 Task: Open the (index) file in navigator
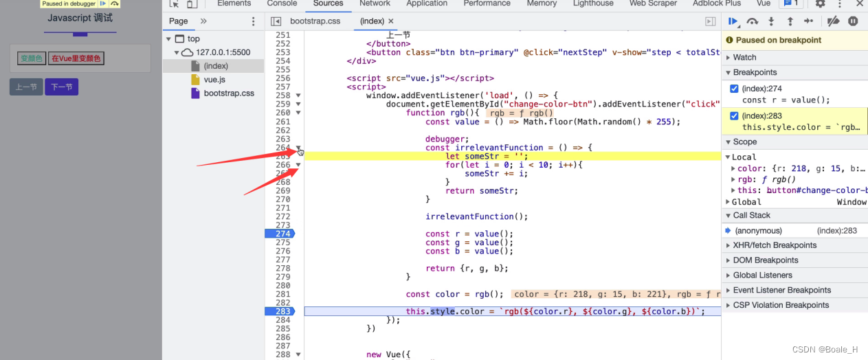click(x=213, y=66)
